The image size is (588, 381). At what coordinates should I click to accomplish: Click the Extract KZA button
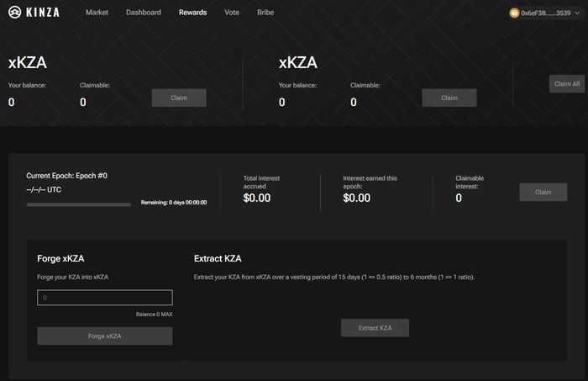[375, 328]
